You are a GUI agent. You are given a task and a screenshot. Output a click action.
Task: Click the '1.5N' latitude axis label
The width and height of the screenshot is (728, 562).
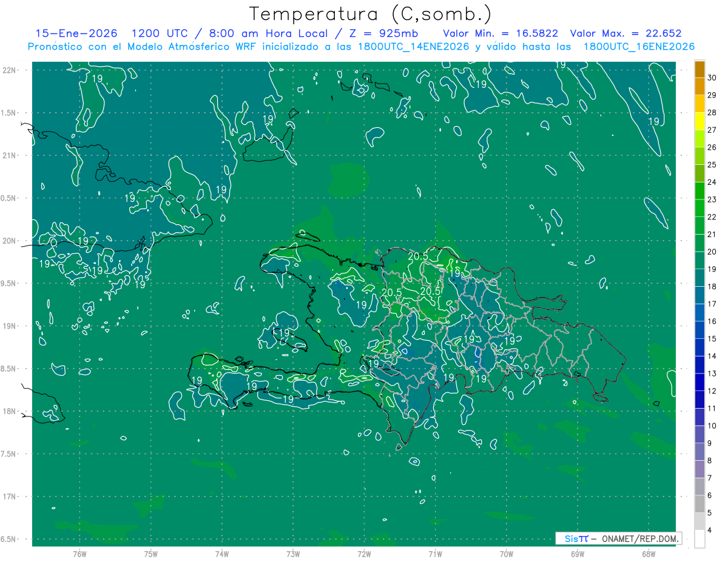click(x=9, y=113)
